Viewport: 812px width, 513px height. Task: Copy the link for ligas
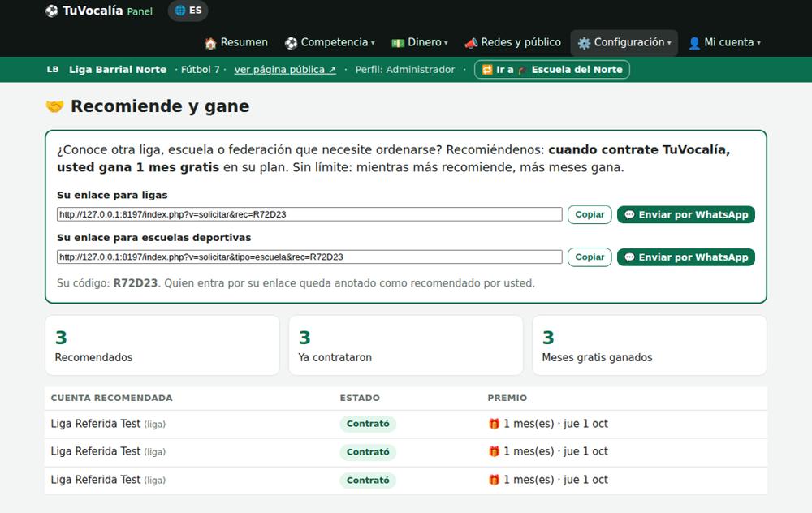(x=590, y=214)
